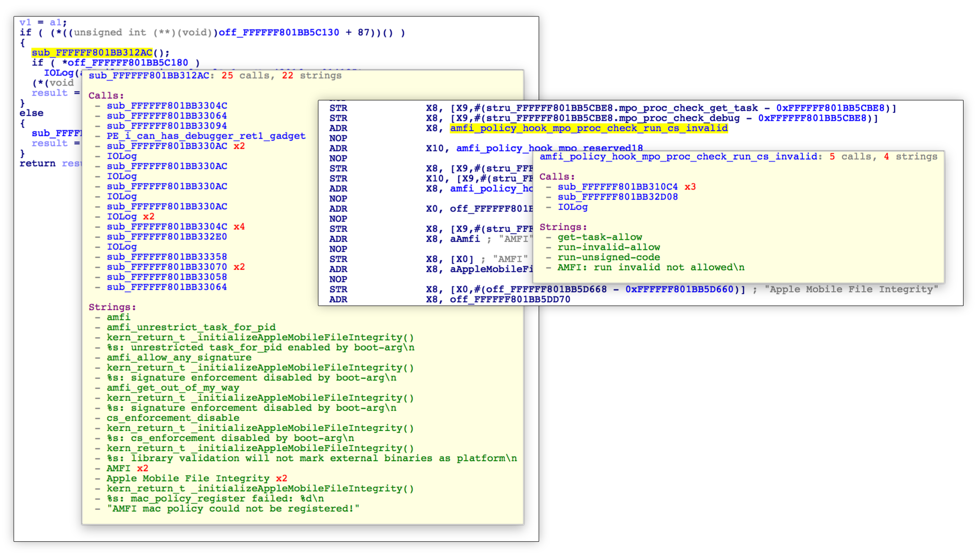980x560 pixels.
Task: Click off_FFFFF801BB5DD70 in last ADR line
Action: click(x=510, y=299)
